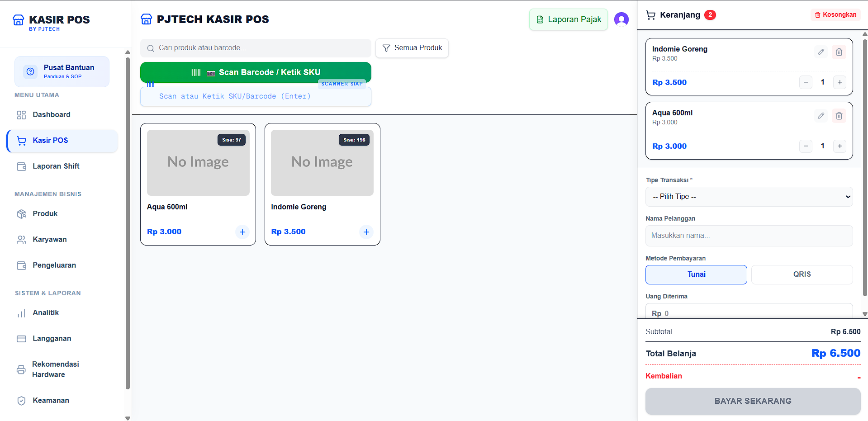Go to Kasir POS menu item

(62, 141)
